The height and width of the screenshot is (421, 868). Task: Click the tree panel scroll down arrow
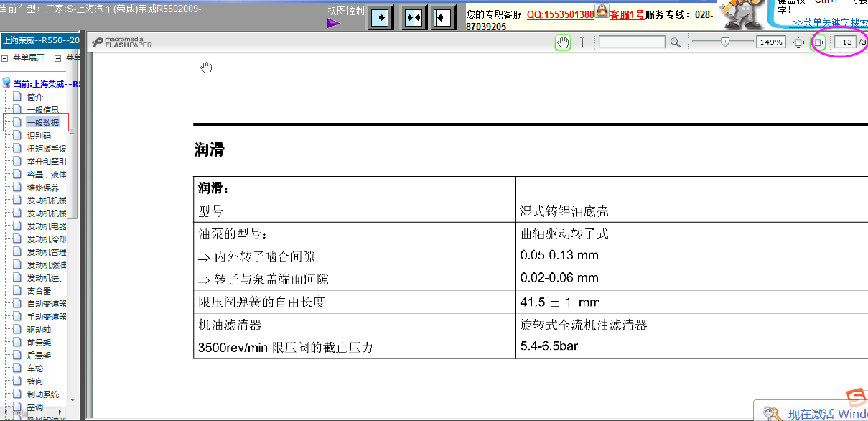tap(73, 399)
